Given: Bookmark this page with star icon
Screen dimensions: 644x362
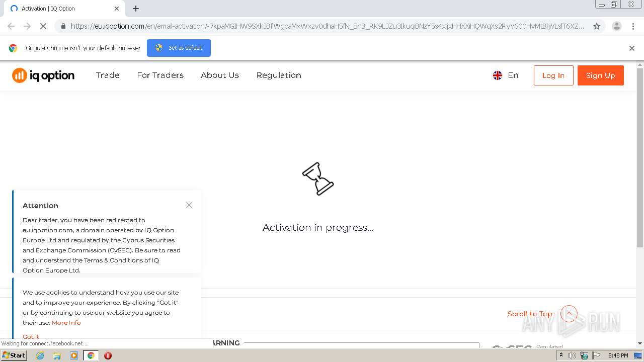Looking at the screenshot, I should [x=597, y=26].
